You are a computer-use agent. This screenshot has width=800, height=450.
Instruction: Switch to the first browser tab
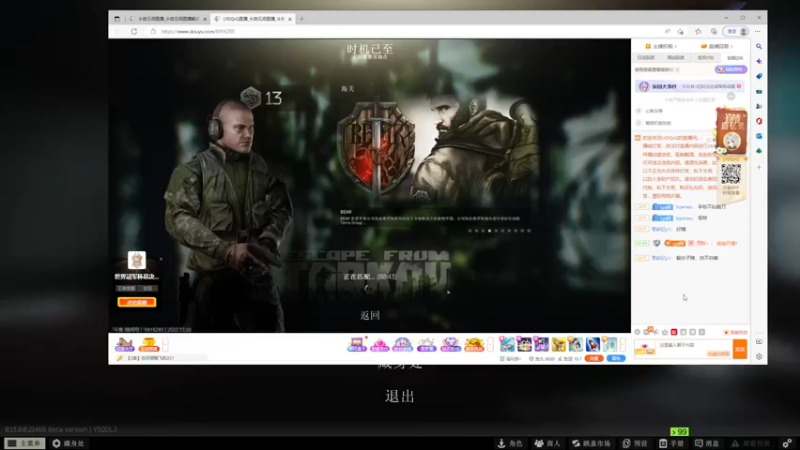tap(166, 19)
